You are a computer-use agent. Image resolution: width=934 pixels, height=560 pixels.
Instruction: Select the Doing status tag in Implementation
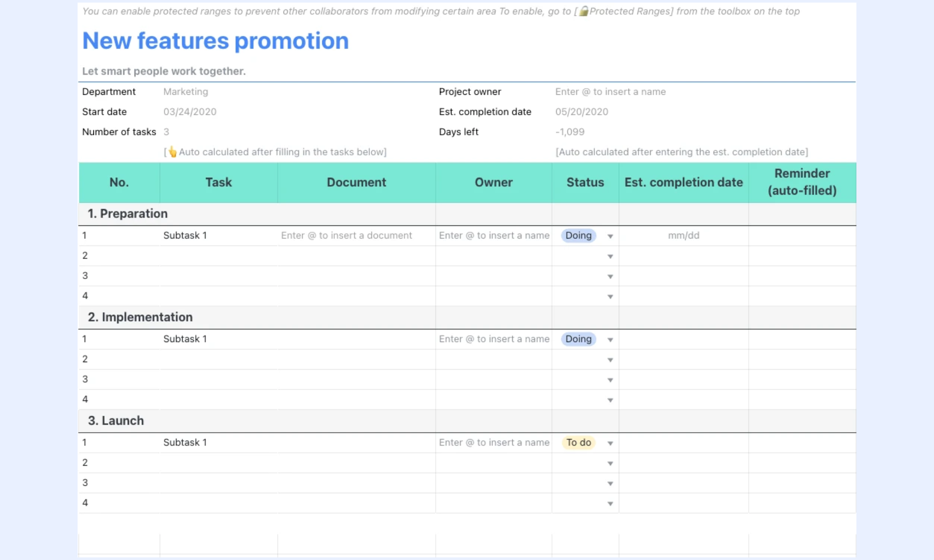coord(579,339)
